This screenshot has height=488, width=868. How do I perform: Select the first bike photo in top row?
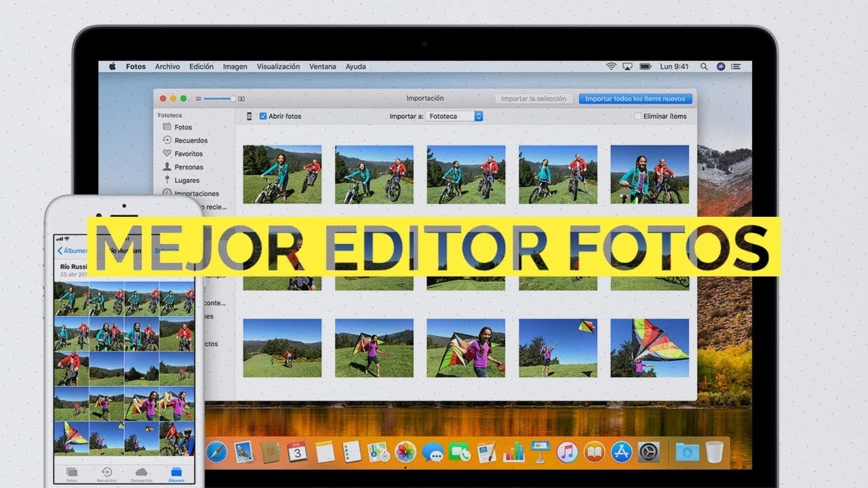(282, 174)
